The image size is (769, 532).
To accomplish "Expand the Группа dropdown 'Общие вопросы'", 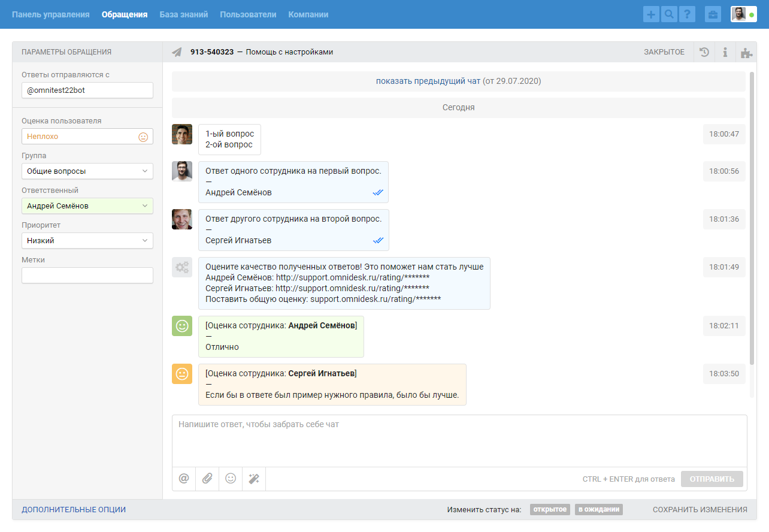I will click(x=87, y=171).
